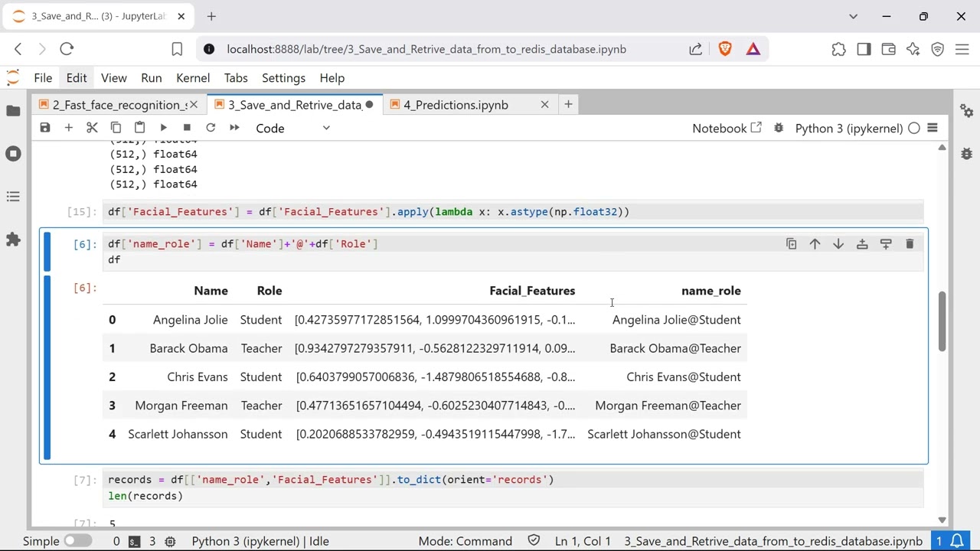Click the Ln 1, Col 1 status item

(583, 541)
